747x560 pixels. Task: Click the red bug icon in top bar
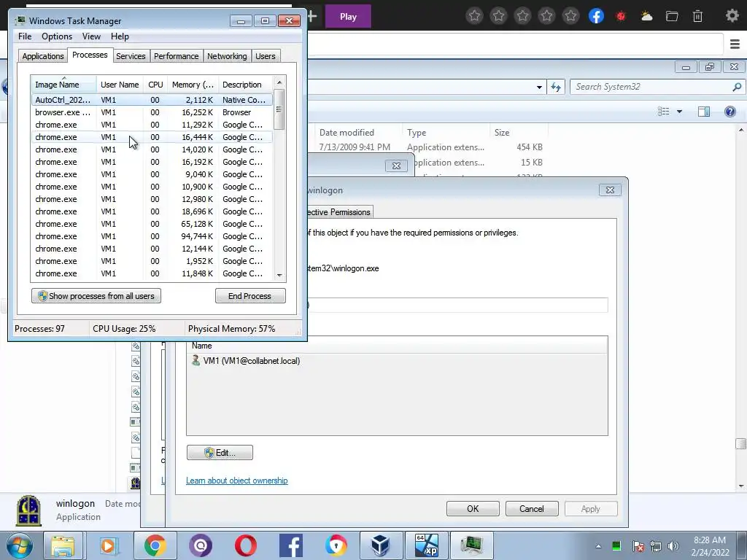click(621, 16)
